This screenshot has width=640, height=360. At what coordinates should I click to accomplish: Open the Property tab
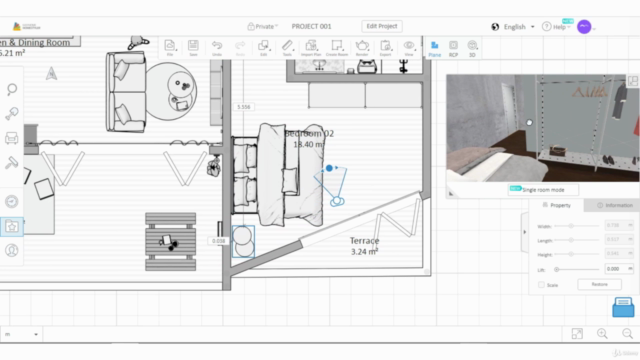click(x=556, y=205)
